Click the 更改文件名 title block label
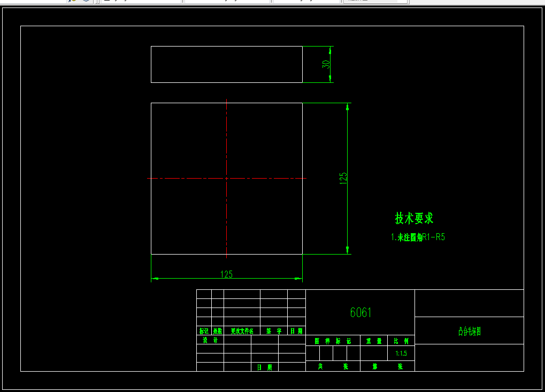This screenshot has width=545, height=392. coord(242,331)
